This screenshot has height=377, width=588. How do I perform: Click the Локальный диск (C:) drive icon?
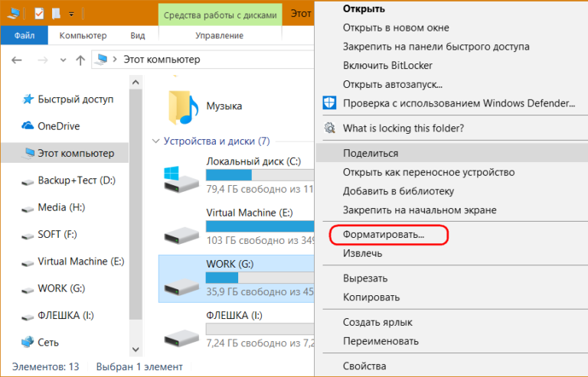click(181, 179)
